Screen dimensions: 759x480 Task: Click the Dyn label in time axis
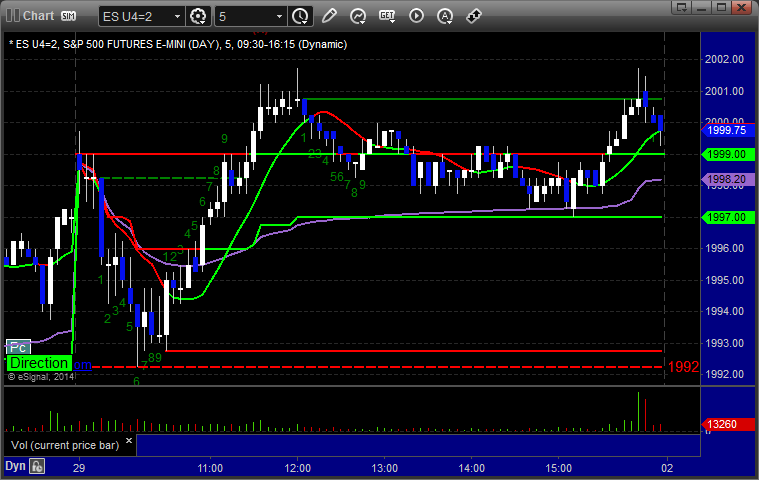pos(15,466)
